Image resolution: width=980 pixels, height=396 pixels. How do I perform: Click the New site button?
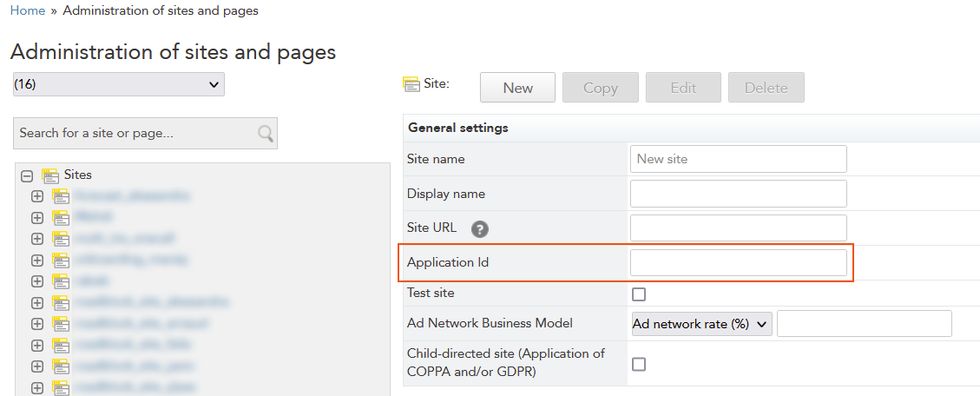[x=517, y=88]
